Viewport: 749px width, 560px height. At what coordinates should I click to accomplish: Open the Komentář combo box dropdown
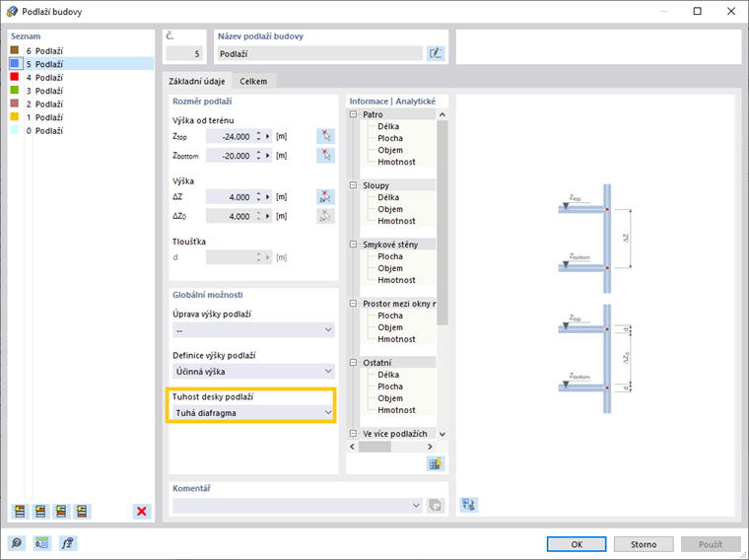416,505
